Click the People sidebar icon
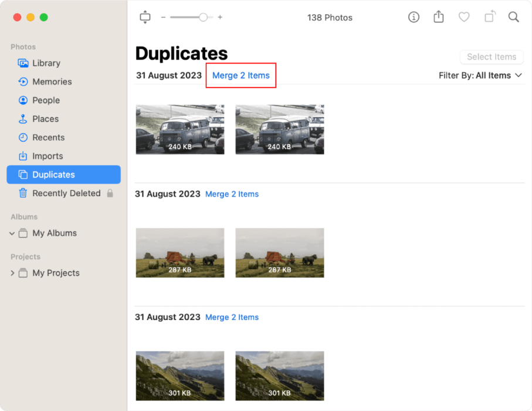532x411 pixels. pos(22,100)
